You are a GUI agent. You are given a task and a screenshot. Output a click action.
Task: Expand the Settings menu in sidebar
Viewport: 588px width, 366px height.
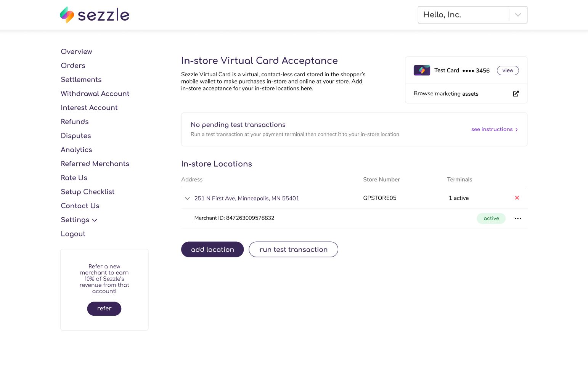(79, 220)
